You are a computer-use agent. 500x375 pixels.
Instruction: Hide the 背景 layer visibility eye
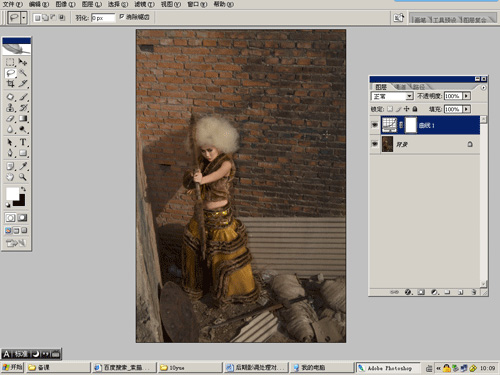pyautogui.click(x=375, y=144)
